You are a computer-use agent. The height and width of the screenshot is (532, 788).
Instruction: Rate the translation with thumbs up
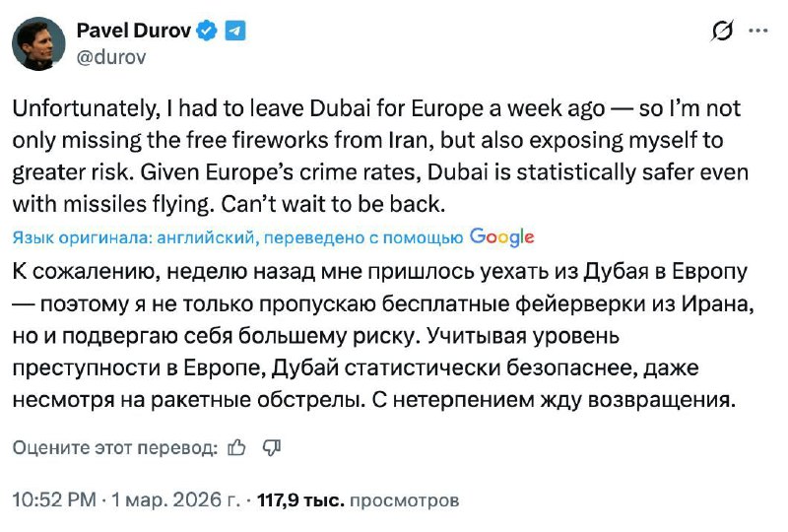[236, 447]
